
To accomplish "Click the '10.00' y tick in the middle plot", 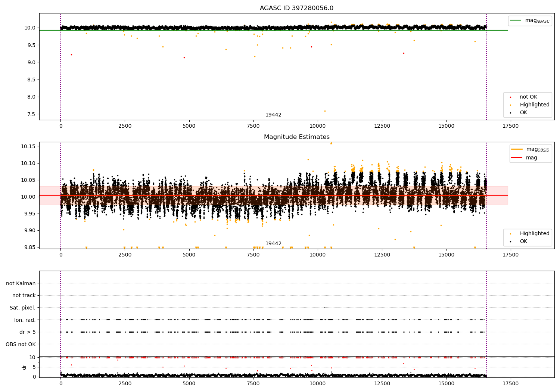I will point(28,197).
